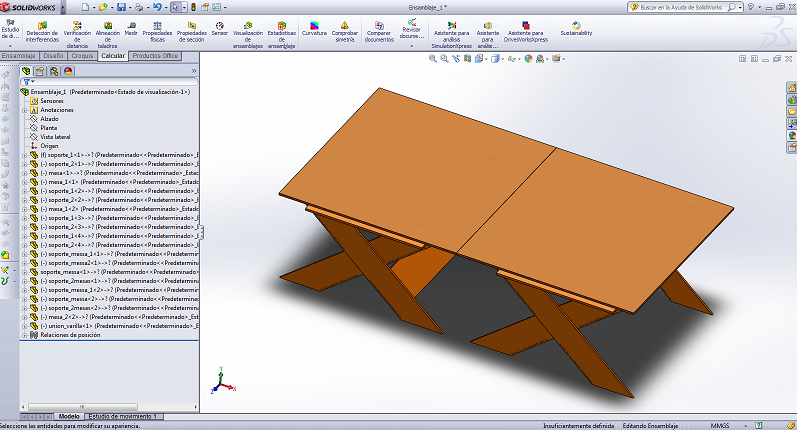Expand the union_varilla<1> component
798x431 pixels.
(24, 326)
